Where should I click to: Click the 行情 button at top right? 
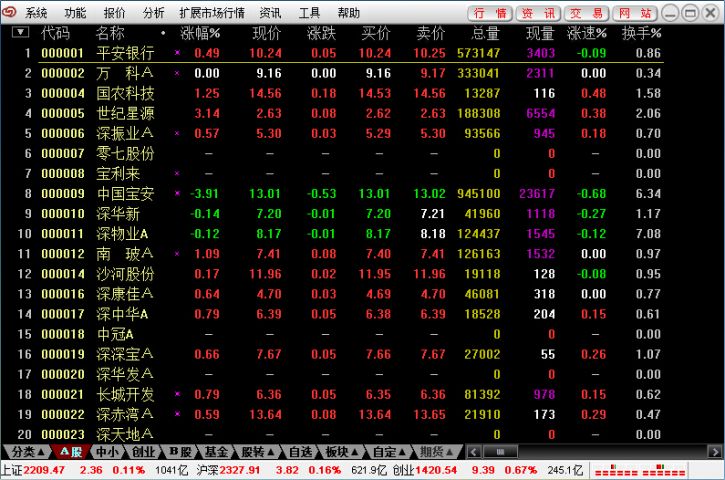click(x=490, y=13)
